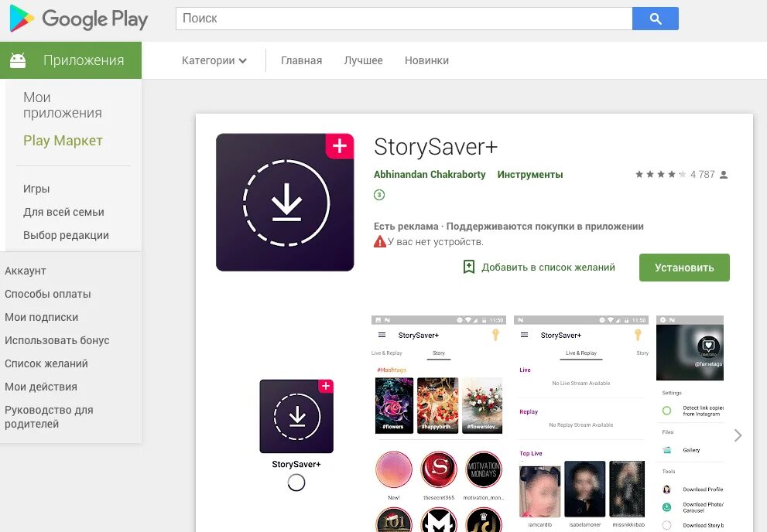This screenshot has height=532, width=767.
Task: Focus the Поиск search field
Action: point(404,19)
